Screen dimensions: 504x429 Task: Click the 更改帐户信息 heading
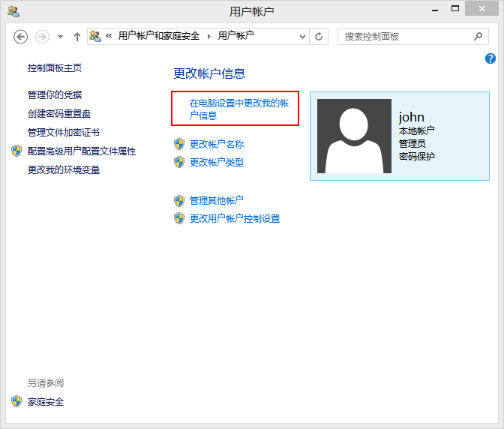[209, 73]
